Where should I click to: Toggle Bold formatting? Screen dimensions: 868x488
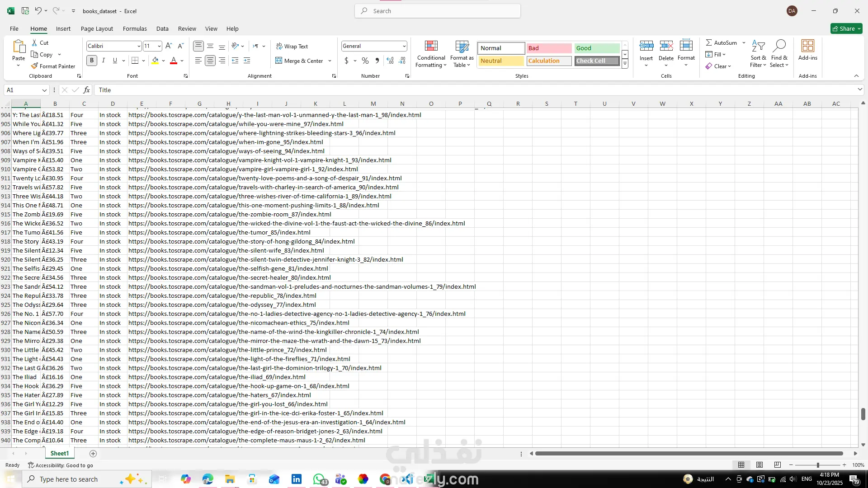point(92,61)
